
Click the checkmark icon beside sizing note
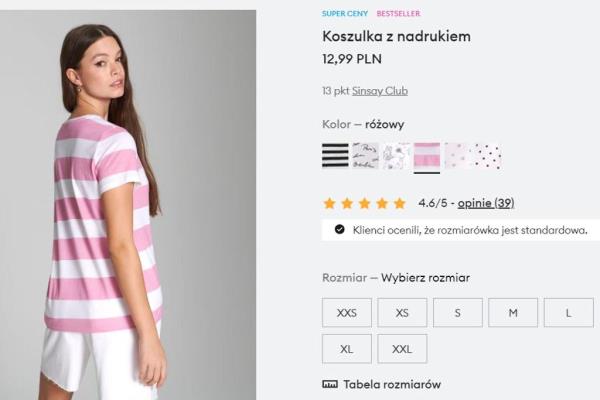pos(340,230)
